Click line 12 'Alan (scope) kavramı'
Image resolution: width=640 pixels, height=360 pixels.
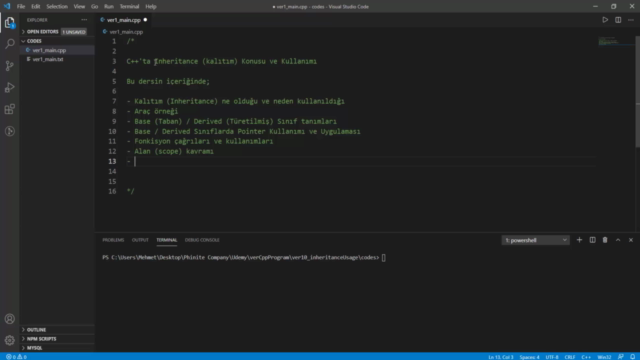[174, 151]
